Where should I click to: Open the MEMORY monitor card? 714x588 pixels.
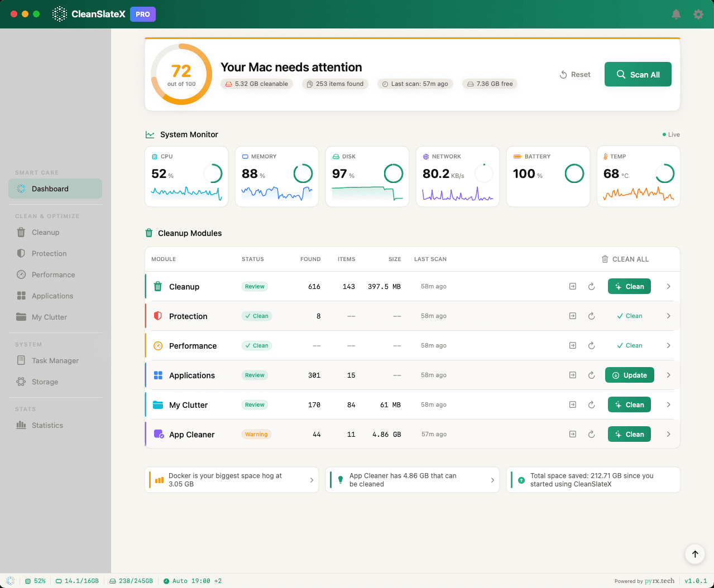[277, 176]
